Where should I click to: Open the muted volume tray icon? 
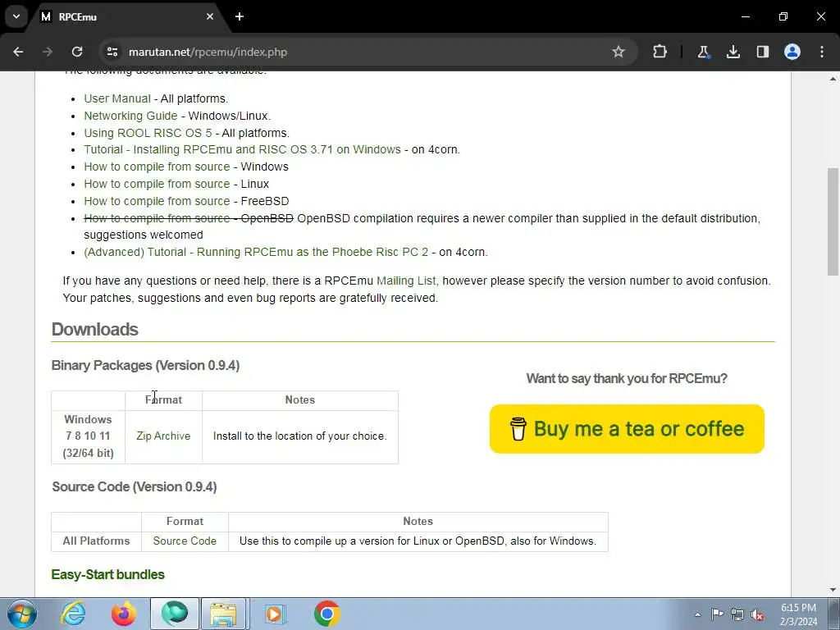(757, 614)
